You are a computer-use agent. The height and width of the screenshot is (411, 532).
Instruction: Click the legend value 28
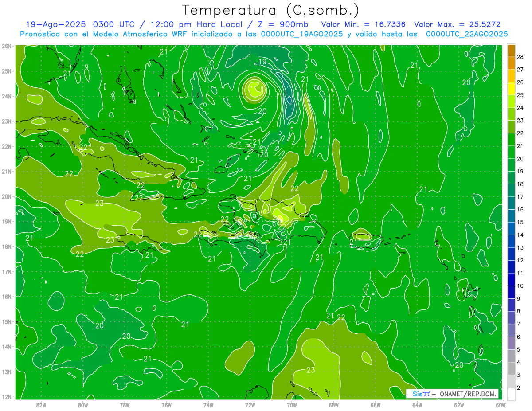(x=520, y=57)
